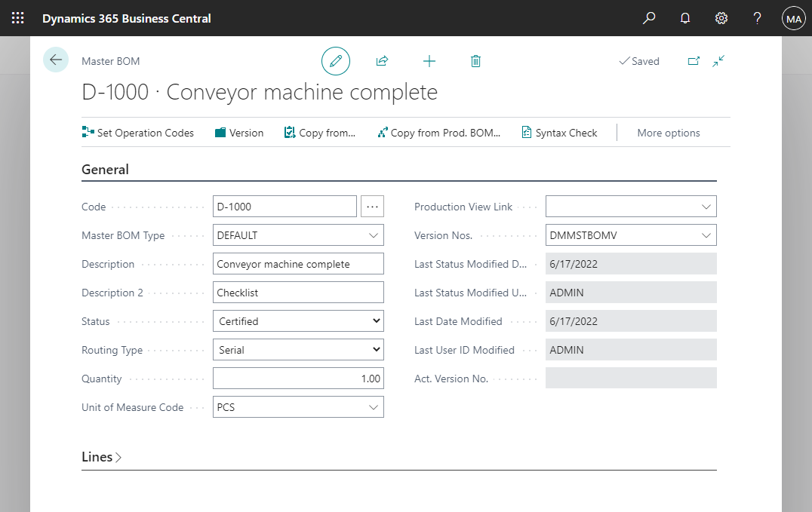This screenshot has height=512, width=812.
Task: Click the trash can delete icon
Action: (475, 61)
